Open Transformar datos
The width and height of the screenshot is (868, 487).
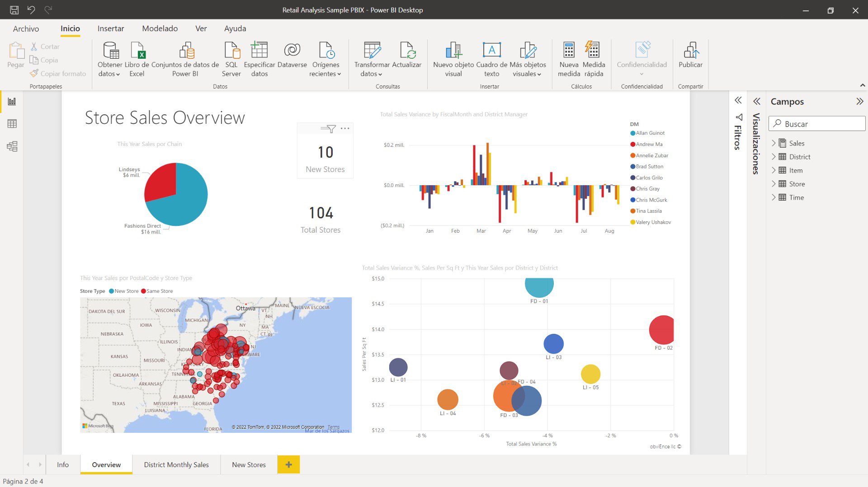point(372,60)
